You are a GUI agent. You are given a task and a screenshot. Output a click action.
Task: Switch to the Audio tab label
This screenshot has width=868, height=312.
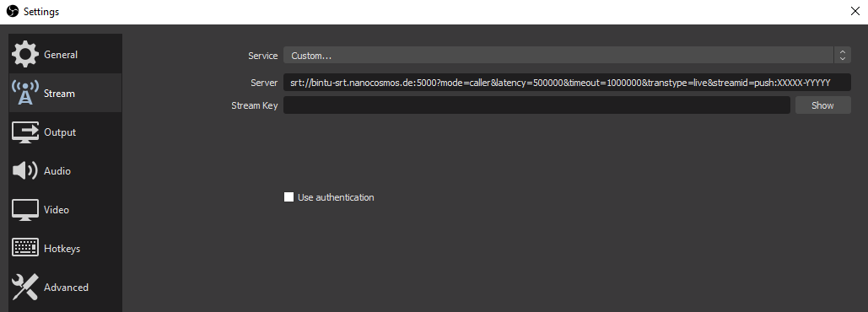(57, 171)
